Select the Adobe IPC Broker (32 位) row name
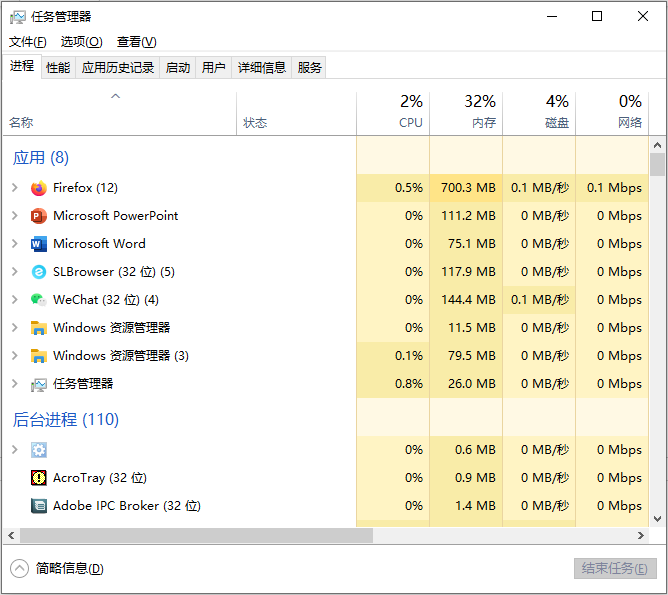This screenshot has height=595, width=668. 127,506
